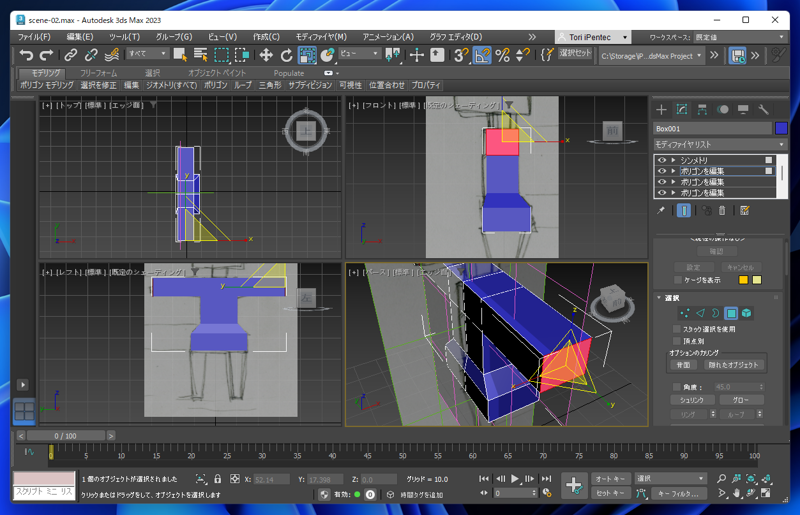Click the Pin Stack icon
The height and width of the screenshot is (515, 800).
point(661,210)
